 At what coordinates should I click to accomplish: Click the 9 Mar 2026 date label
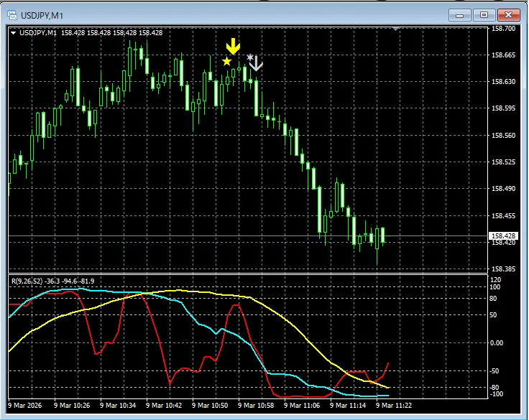pos(27,405)
